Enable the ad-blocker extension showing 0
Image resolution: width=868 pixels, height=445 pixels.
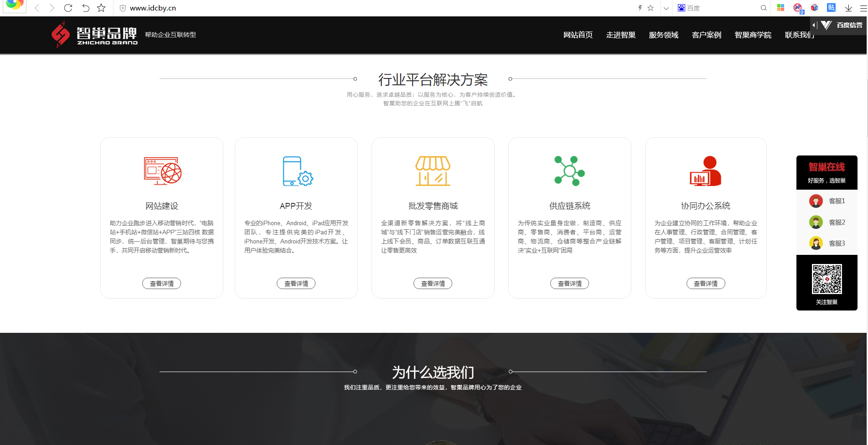click(x=798, y=8)
